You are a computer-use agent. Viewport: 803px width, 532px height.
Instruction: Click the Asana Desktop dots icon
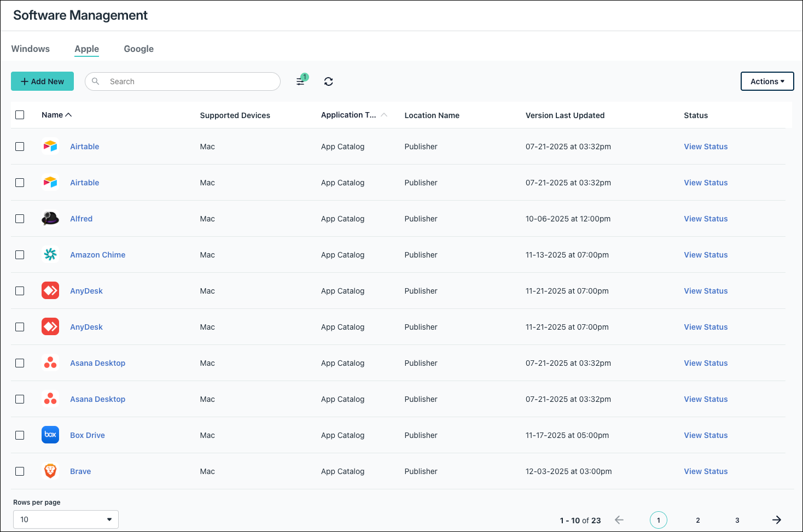click(x=50, y=363)
